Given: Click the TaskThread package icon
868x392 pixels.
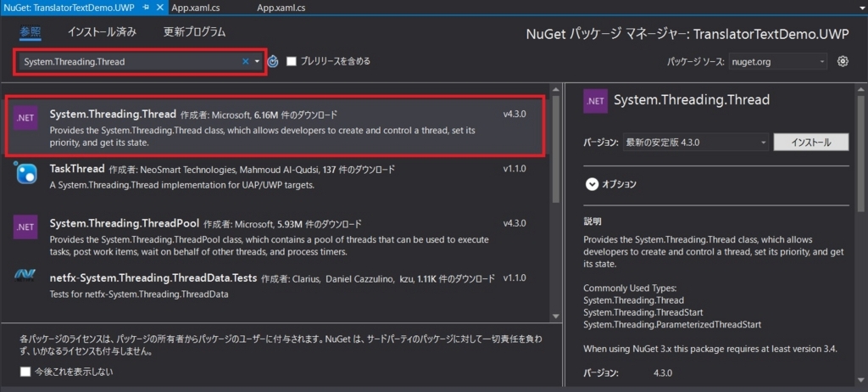Looking at the screenshot, I should point(25,172).
